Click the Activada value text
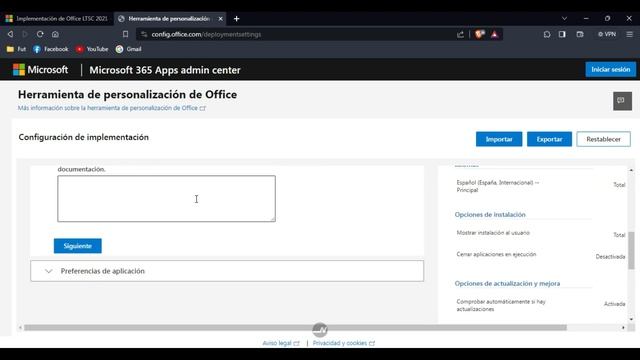640x360 pixels. 614,304
